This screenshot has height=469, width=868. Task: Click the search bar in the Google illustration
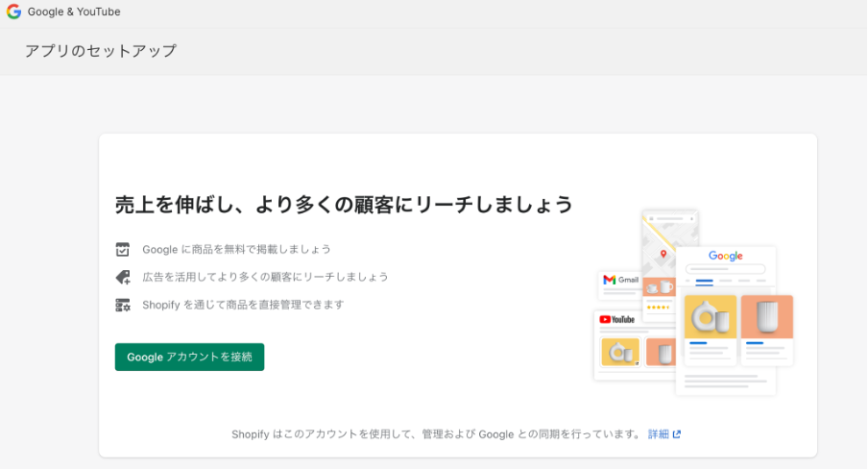(725, 269)
